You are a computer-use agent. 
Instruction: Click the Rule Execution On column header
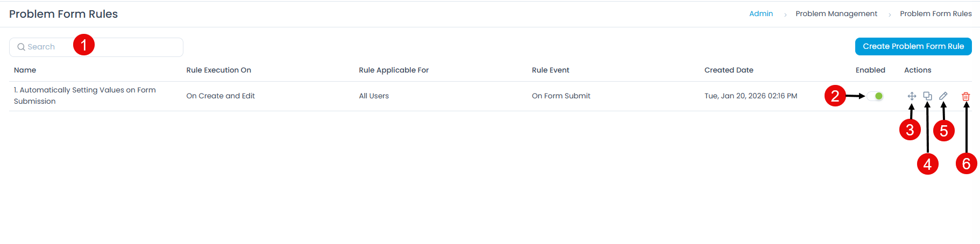[218, 70]
